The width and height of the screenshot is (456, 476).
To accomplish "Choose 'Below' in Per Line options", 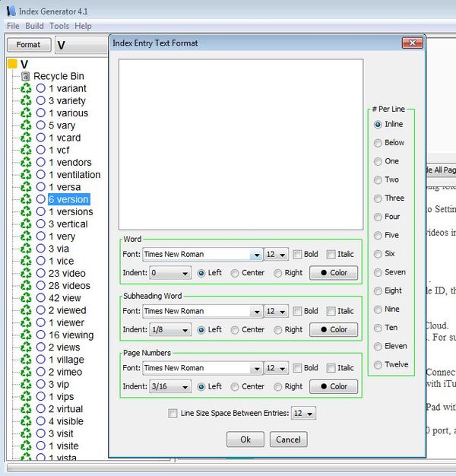I will click(x=378, y=143).
